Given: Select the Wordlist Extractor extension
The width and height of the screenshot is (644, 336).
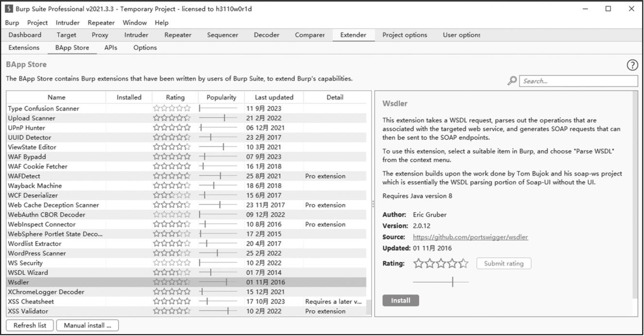Looking at the screenshot, I should [186, 244].
